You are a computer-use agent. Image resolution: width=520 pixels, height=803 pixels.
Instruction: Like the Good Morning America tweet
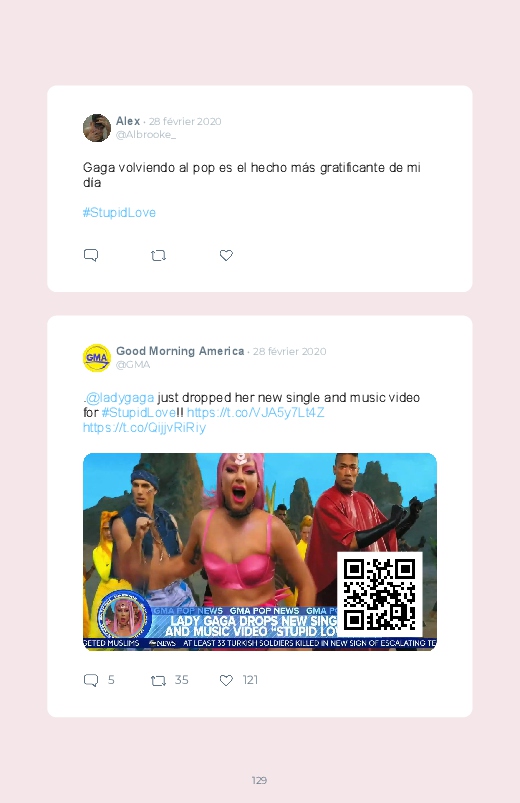tap(226, 680)
